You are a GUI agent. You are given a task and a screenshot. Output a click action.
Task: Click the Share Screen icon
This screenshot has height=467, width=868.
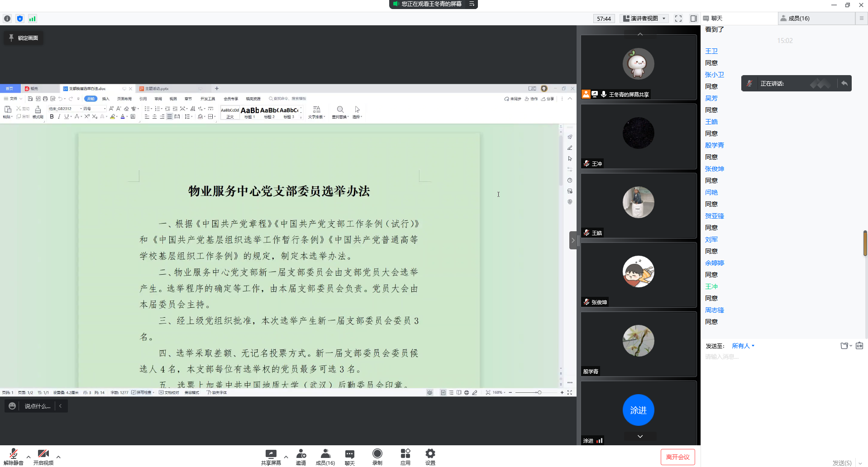(x=271, y=454)
